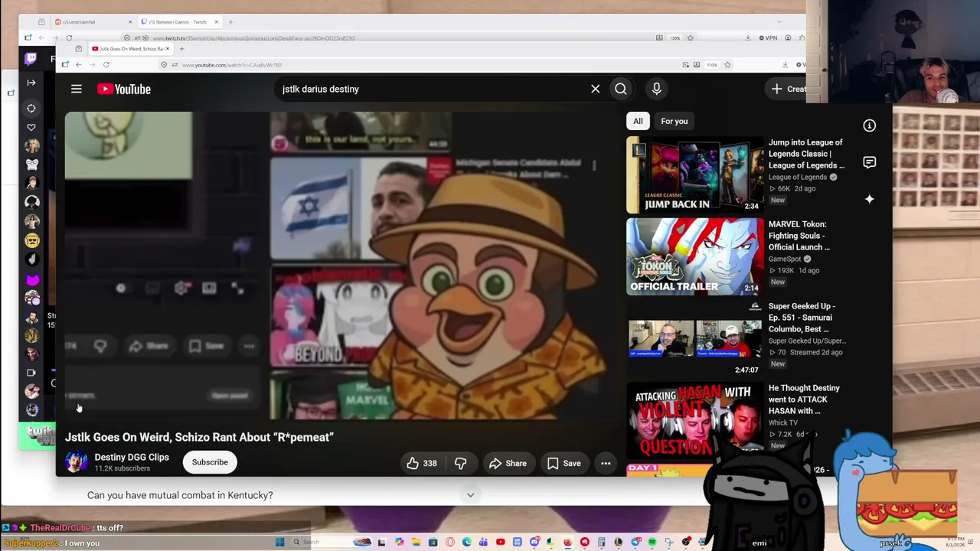This screenshot has width=980, height=551.
Task: Open Destiny DGG Clips channel avatar
Action: (76, 462)
